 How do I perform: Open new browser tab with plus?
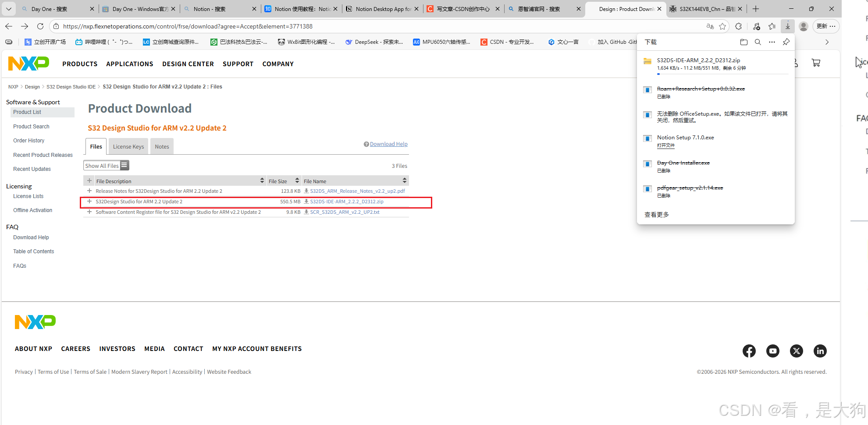point(756,9)
